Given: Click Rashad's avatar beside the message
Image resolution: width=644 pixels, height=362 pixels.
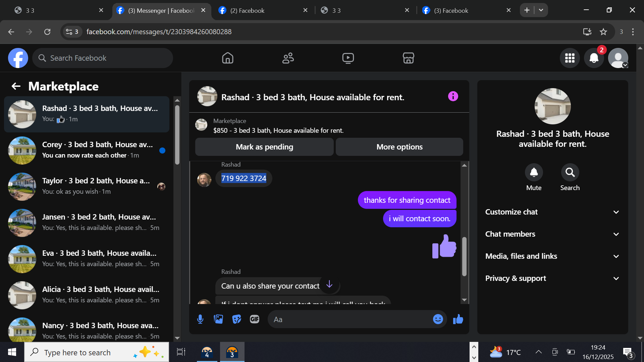Looking at the screenshot, I should tap(204, 180).
